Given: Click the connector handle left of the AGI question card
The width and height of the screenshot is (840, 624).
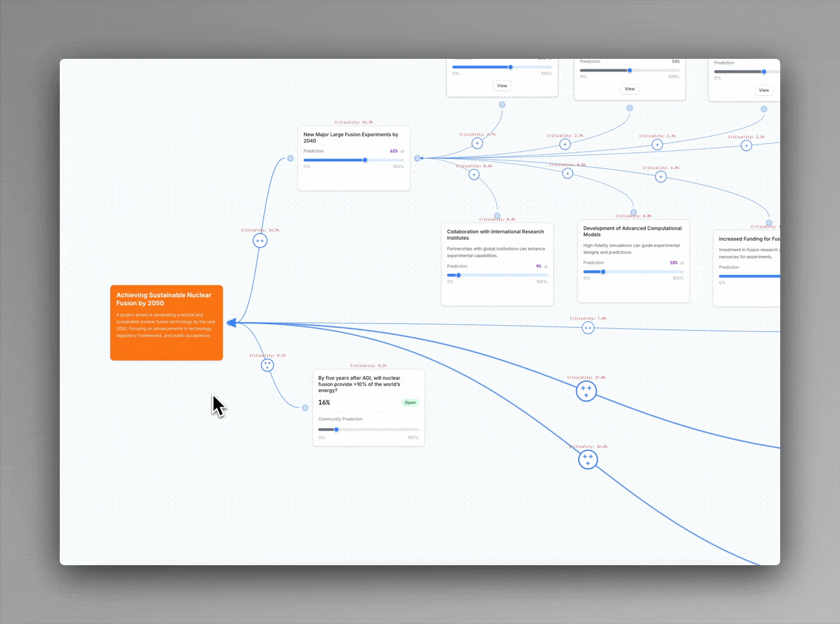Looking at the screenshot, I should coord(305,407).
